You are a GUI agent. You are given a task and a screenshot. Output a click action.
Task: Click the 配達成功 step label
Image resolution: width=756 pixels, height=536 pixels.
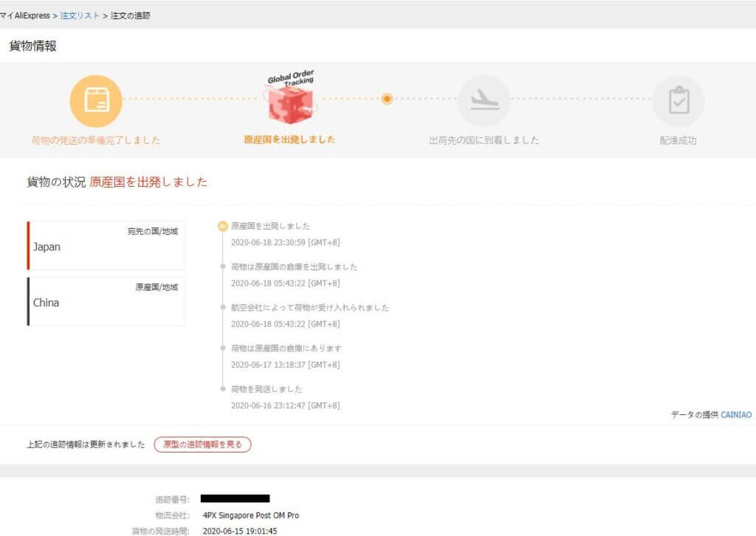678,140
